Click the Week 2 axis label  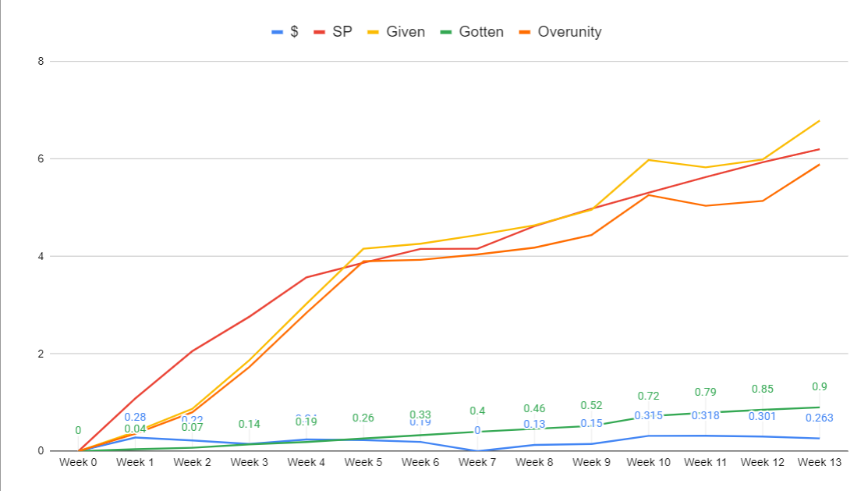pos(192,462)
